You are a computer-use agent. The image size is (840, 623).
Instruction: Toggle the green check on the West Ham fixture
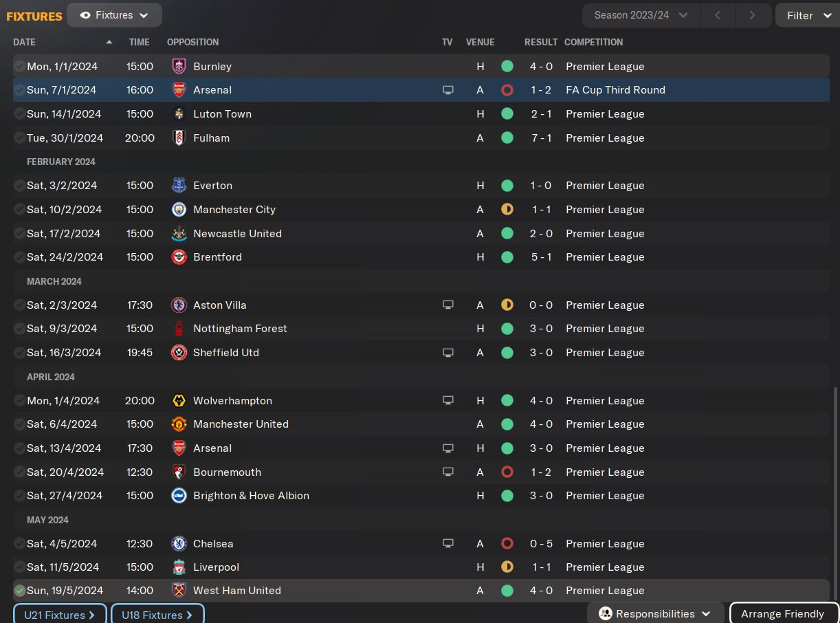click(x=19, y=591)
